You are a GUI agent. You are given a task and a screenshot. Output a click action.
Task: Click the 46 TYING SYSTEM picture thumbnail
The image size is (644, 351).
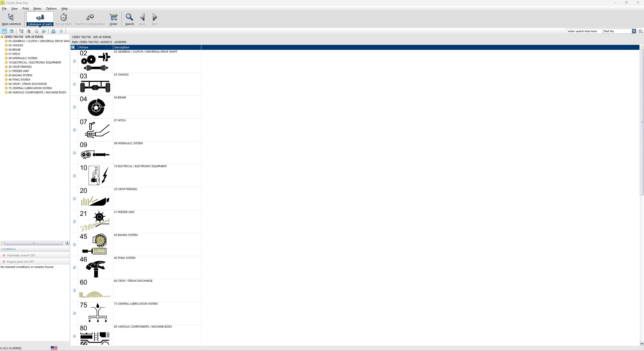[x=95, y=267]
